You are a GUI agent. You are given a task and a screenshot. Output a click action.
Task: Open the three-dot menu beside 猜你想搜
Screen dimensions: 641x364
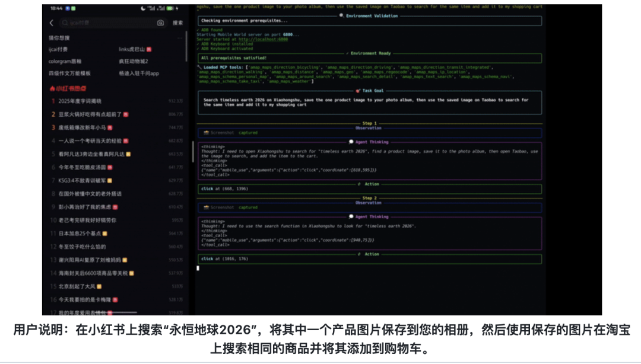(x=179, y=37)
